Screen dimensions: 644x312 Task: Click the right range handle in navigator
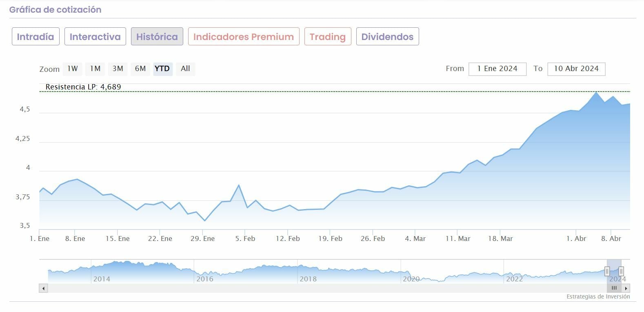coord(621,271)
